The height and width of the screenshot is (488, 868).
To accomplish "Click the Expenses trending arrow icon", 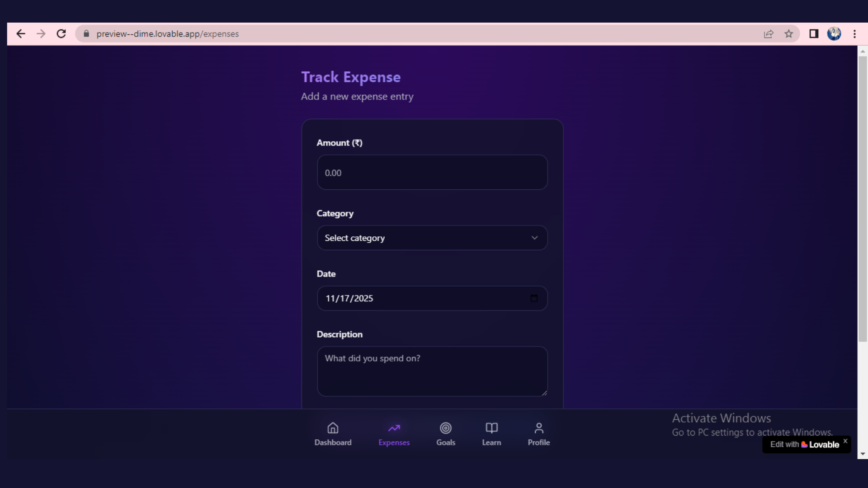I will (394, 428).
